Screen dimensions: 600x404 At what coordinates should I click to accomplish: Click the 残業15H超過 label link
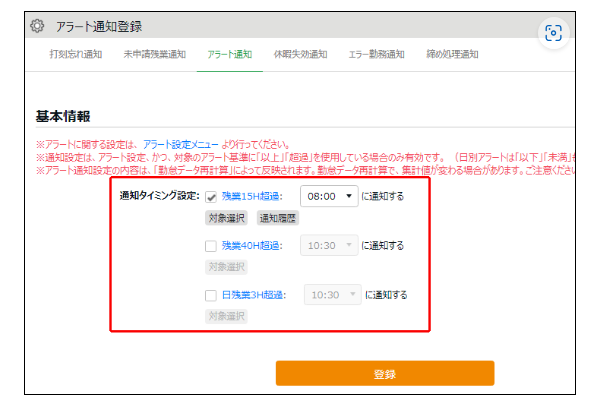(x=251, y=197)
